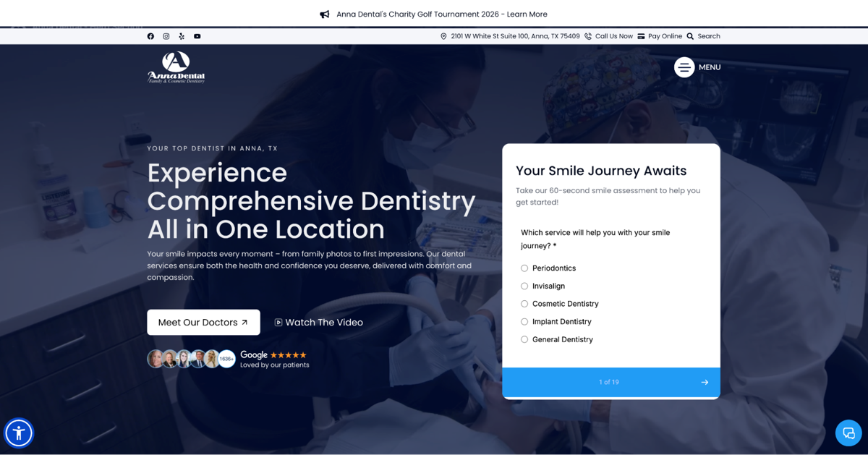Image resolution: width=868 pixels, height=455 pixels.
Task: Click the Call Us Now link
Action: [x=614, y=36]
